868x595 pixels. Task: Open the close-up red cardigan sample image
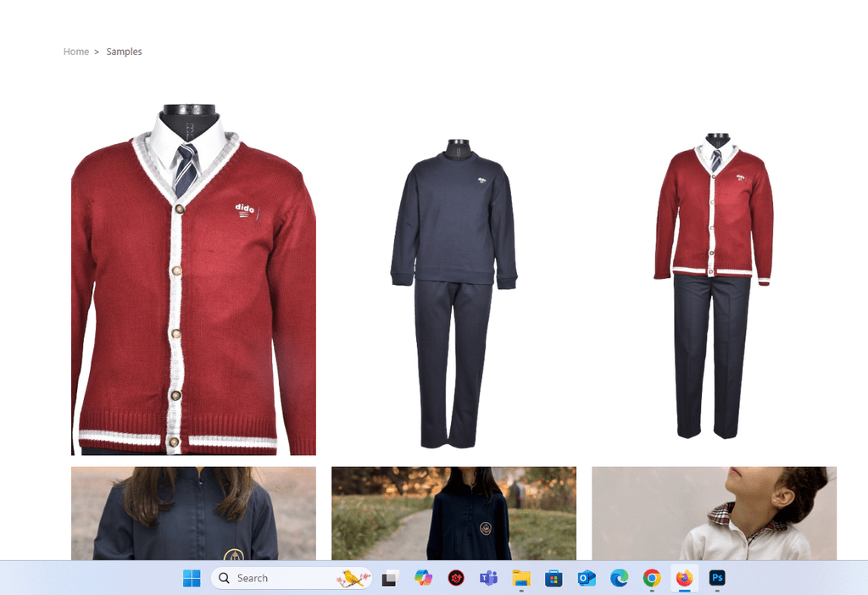(194, 279)
